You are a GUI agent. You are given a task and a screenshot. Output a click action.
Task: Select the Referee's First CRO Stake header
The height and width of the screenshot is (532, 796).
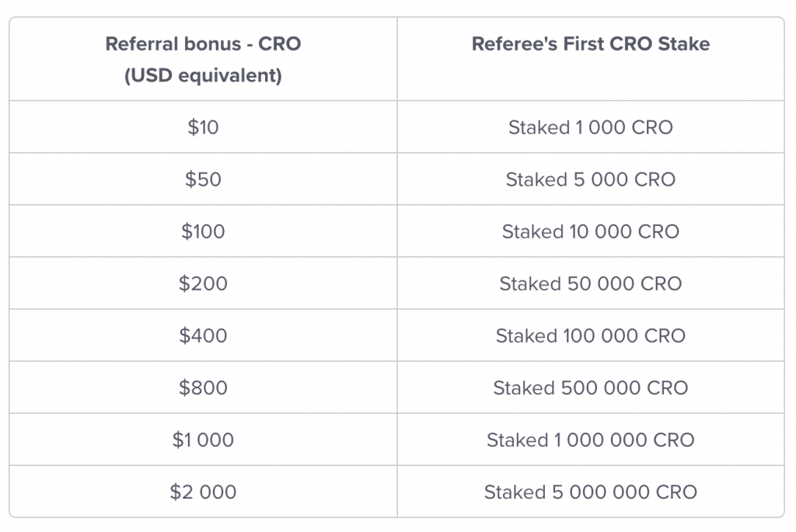point(591,59)
